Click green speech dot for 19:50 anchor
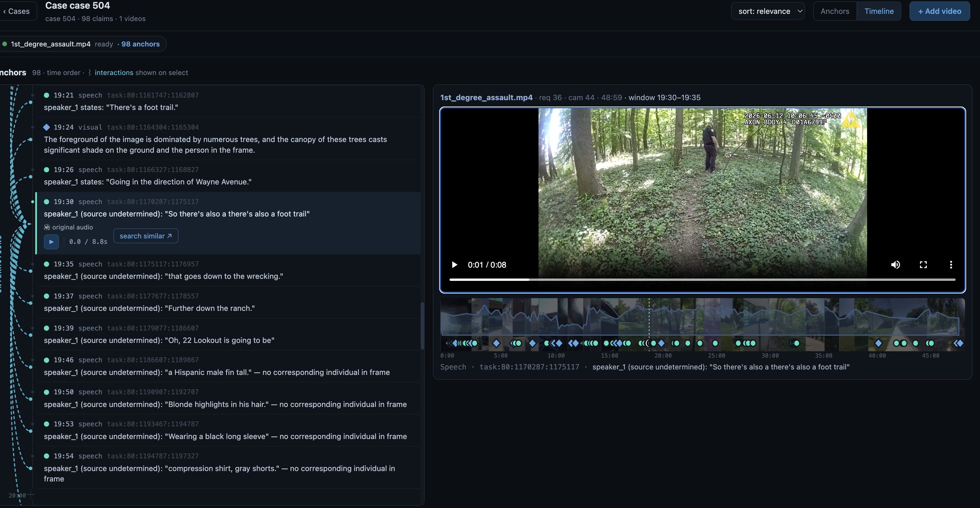The height and width of the screenshot is (508, 980). (46, 392)
